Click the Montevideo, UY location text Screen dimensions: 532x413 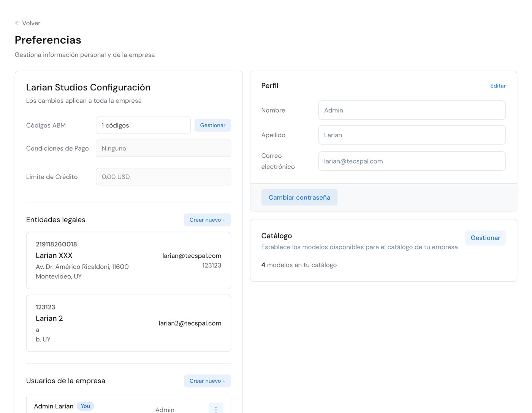[59, 276]
